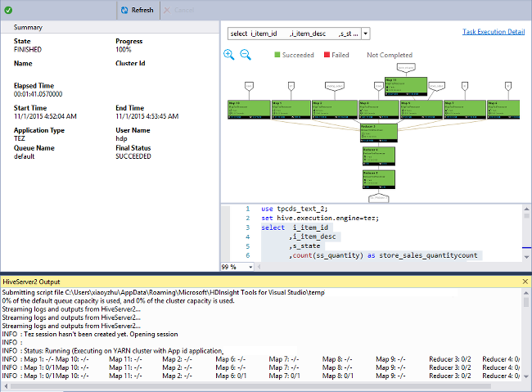Select the Reducer 3 node in the graph
This screenshot has height=392, width=532.
pyautogui.click(x=379, y=131)
